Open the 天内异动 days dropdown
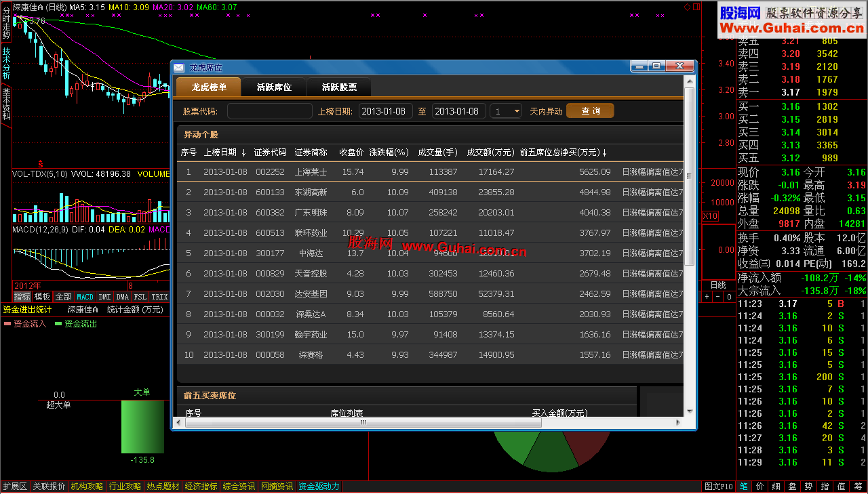The image size is (868, 494). click(507, 111)
